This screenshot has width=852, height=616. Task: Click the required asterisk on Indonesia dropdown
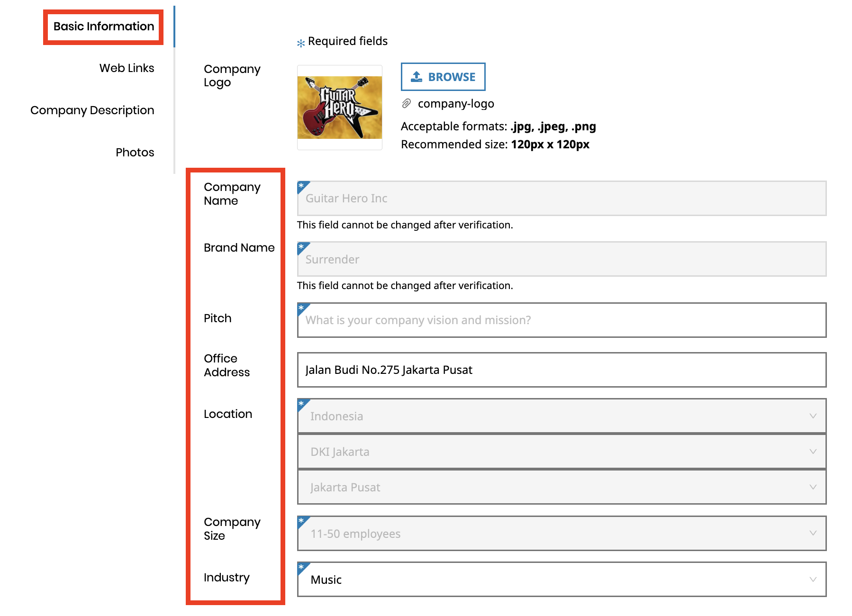301,404
